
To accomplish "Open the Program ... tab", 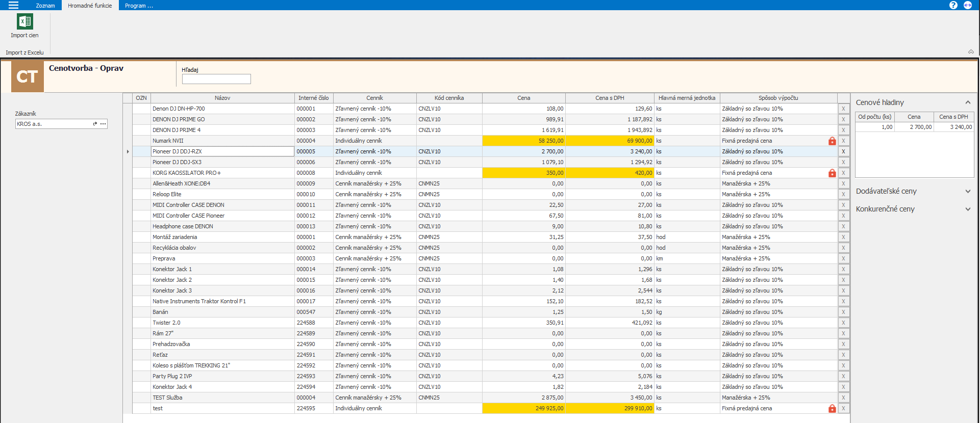I will pos(139,6).
